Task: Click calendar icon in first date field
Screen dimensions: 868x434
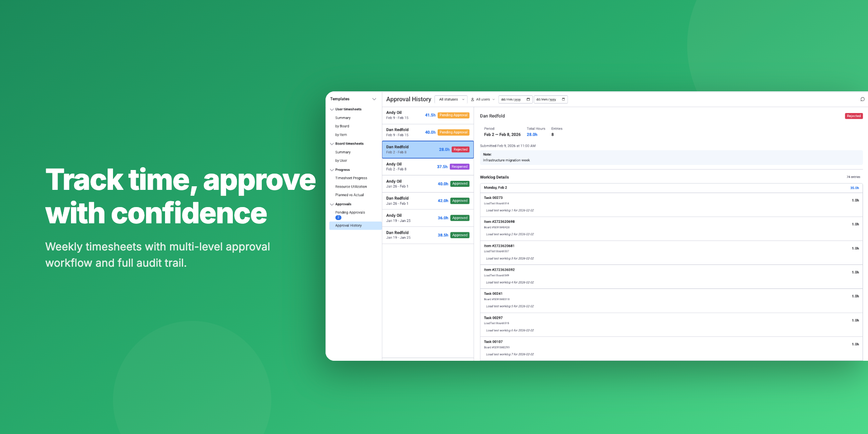Action: [528, 99]
